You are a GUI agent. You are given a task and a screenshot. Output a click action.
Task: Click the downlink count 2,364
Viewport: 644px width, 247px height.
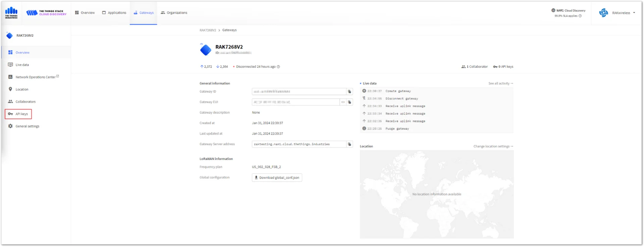[x=222, y=66]
